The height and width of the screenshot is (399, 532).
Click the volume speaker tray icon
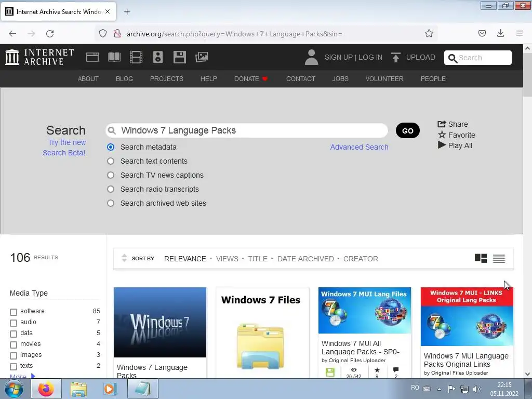[x=477, y=389]
